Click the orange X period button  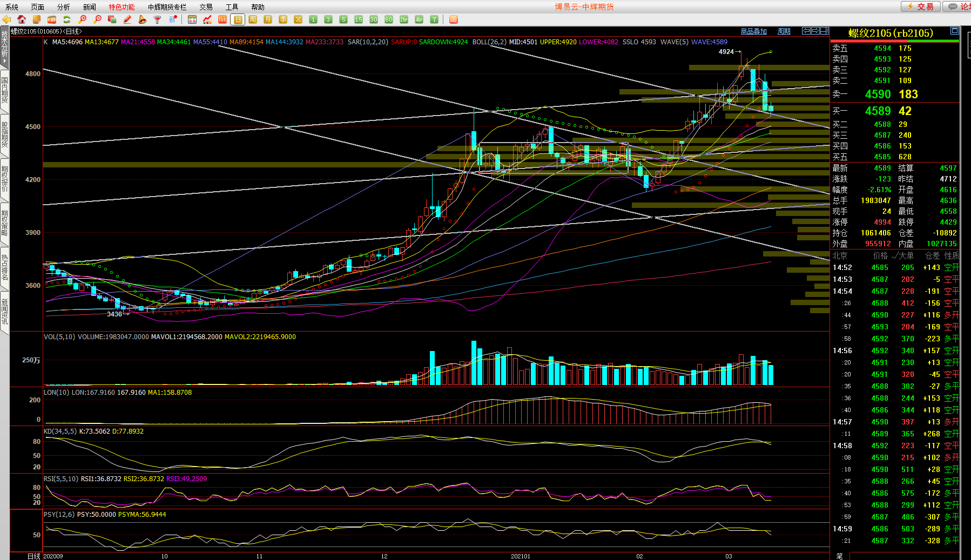pos(298,19)
